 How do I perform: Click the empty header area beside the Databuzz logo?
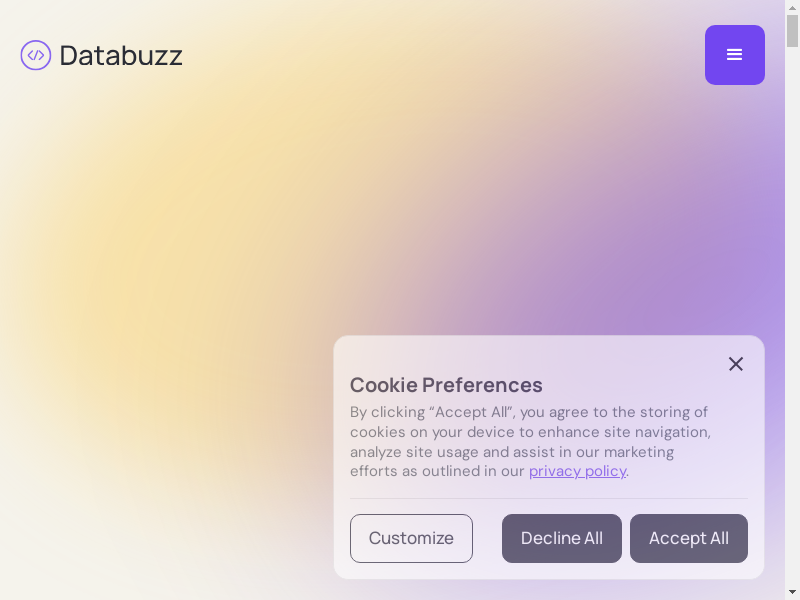pyautogui.click(x=440, y=55)
